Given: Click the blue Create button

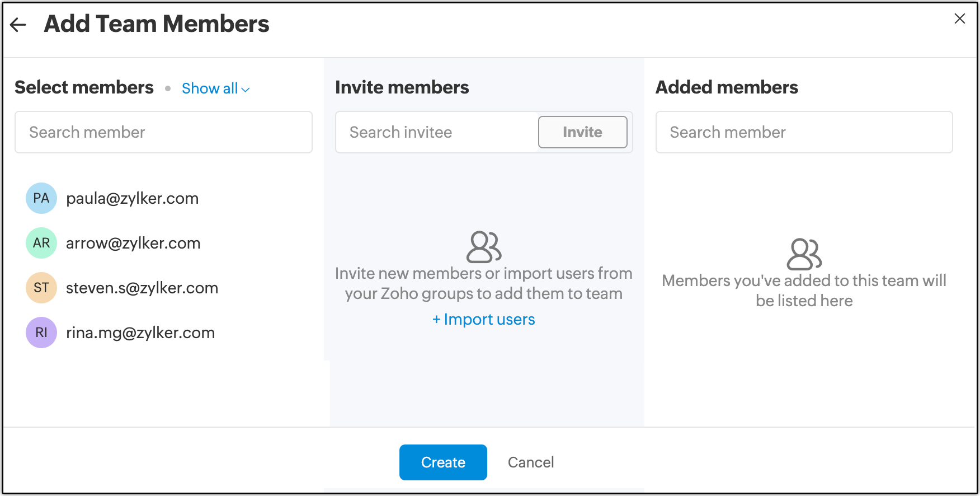Looking at the screenshot, I should [x=443, y=462].
